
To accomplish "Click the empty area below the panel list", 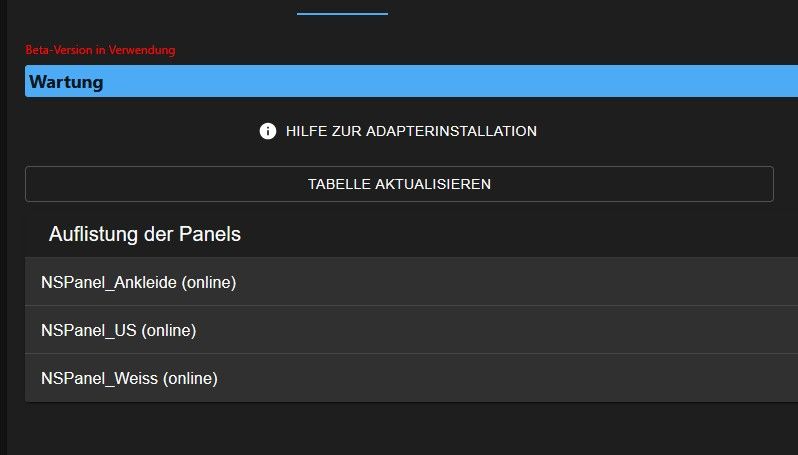I will [400, 430].
